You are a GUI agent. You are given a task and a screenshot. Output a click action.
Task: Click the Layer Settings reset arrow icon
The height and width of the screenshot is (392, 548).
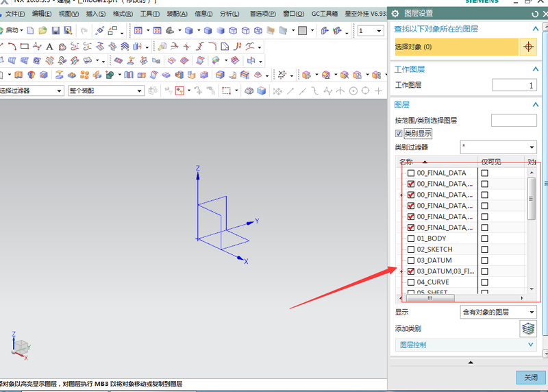click(x=534, y=14)
